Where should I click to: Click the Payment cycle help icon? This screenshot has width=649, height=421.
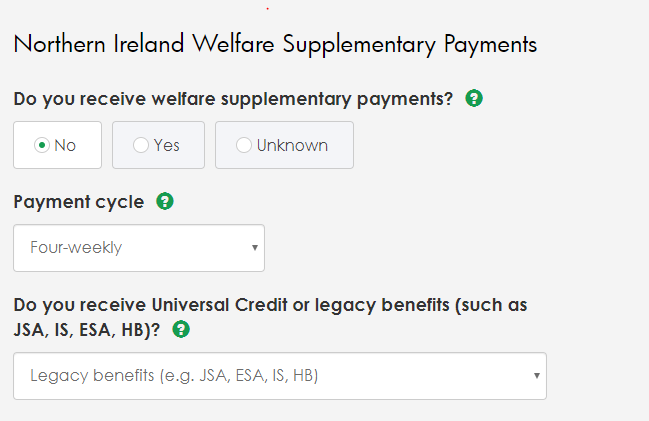tap(165, 202)
